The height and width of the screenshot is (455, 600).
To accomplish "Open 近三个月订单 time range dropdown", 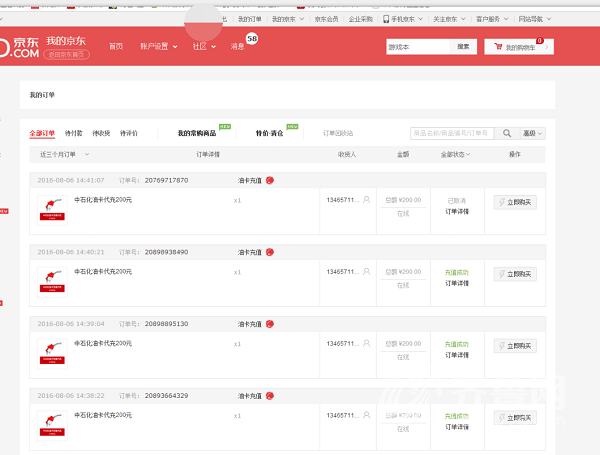I will click(x=64, y=155).
